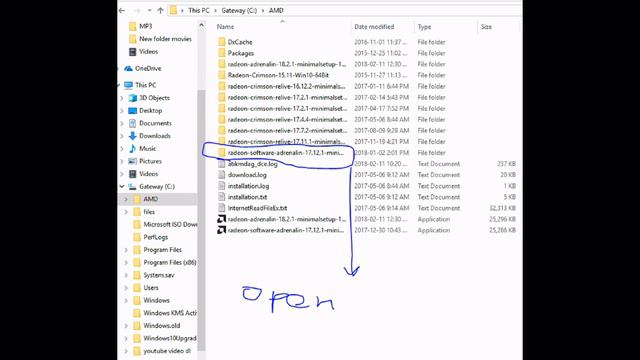Select 'radeon-crimson-relive-17.7.2-minimalset...' folder
Viewport: 640px width, 360px height.
coord(287,131)
